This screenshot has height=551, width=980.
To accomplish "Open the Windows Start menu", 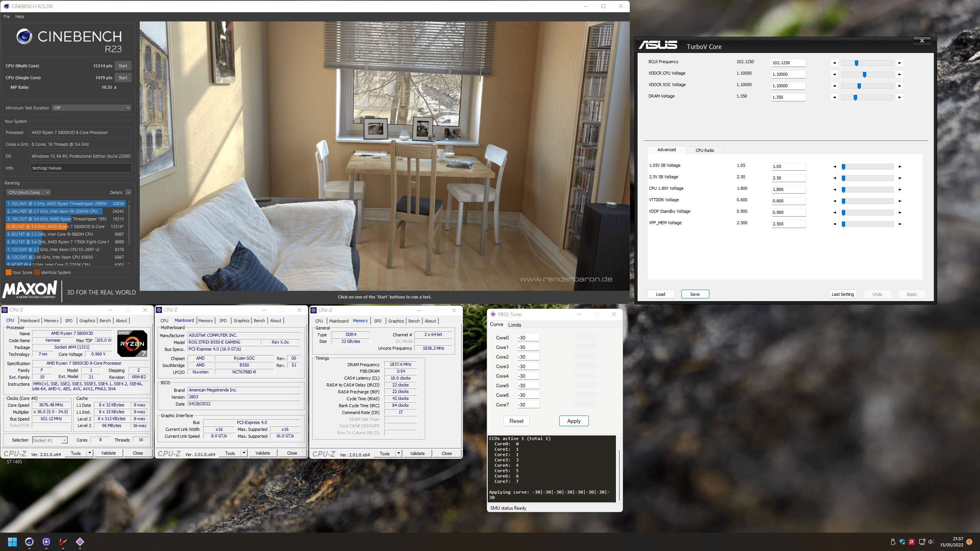I will tap(12, 542).
